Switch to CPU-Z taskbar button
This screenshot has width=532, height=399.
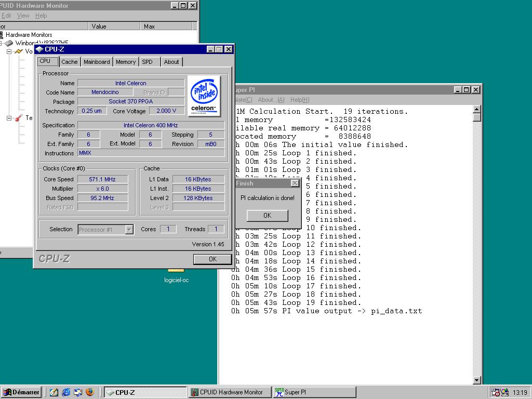click(x=145, y=392)
